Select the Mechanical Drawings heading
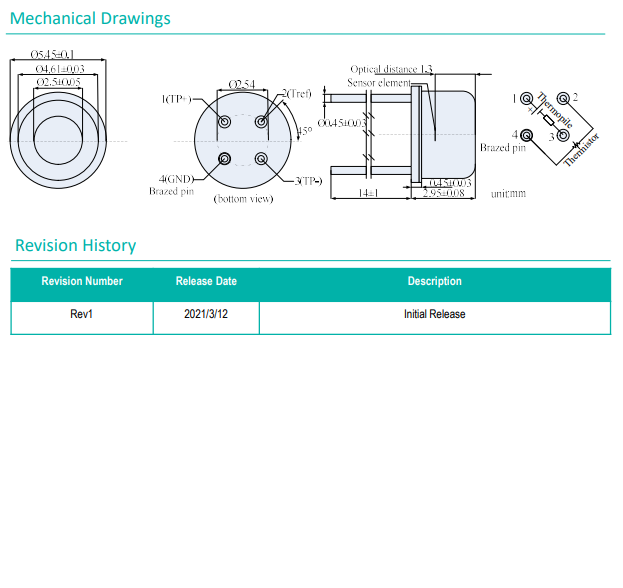623x588 pixels. click(x=90, y=19)
